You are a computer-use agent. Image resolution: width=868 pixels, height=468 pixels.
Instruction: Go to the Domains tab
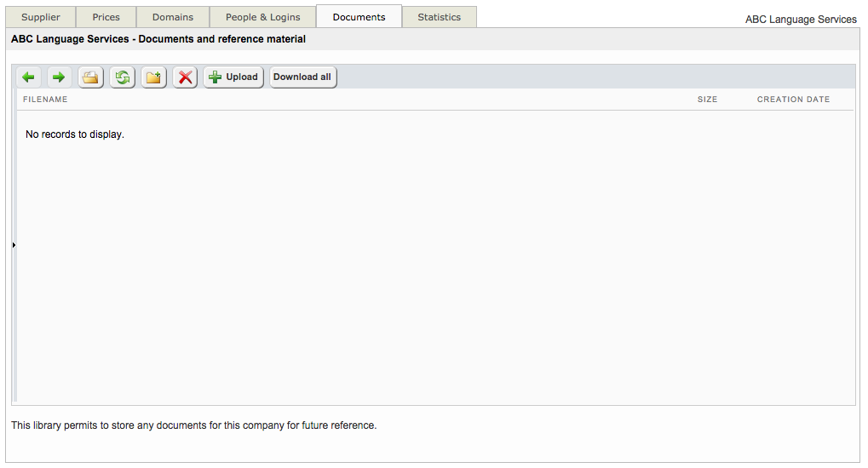[173, 17]
